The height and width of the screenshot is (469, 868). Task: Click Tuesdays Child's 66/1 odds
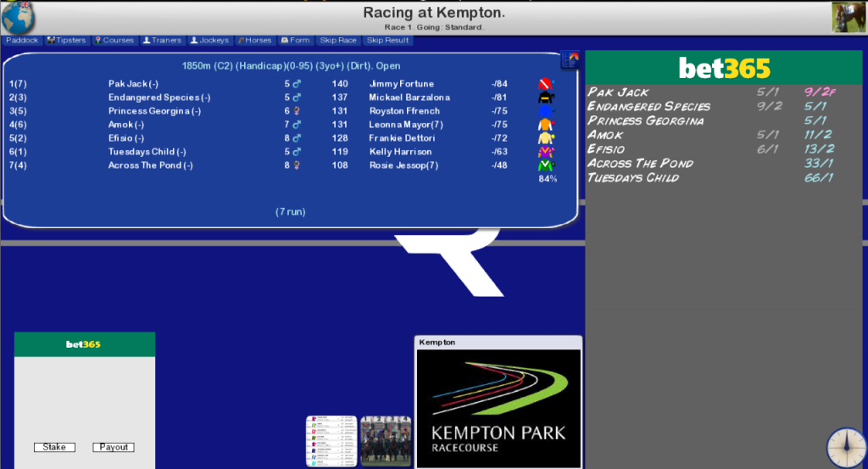click(820, 178)
